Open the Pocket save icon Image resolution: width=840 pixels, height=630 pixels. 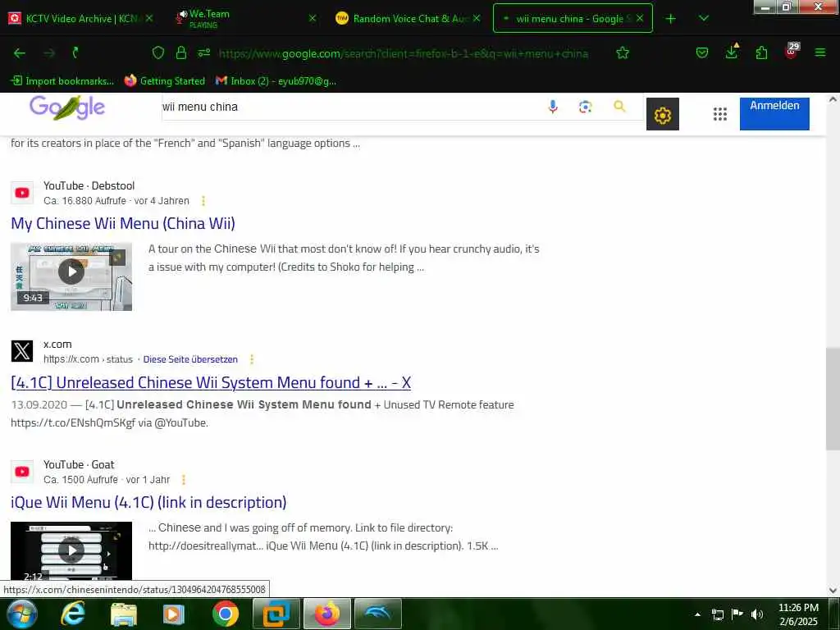pos(702,52)
